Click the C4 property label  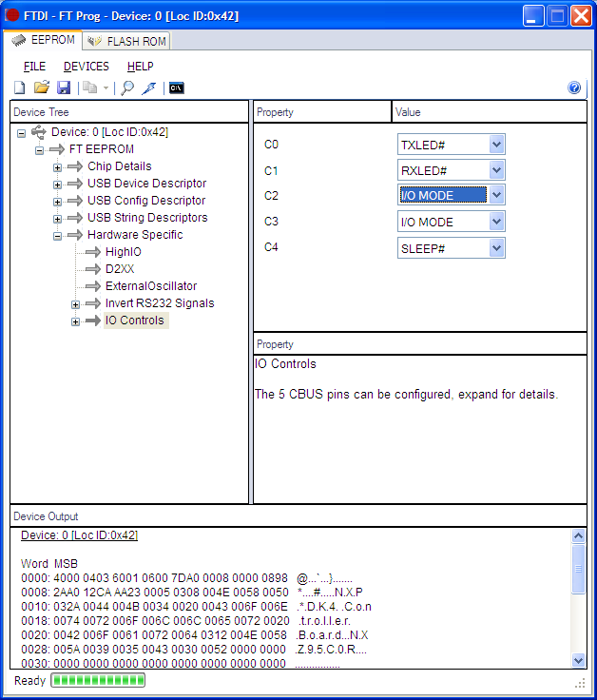pos(271,247)
